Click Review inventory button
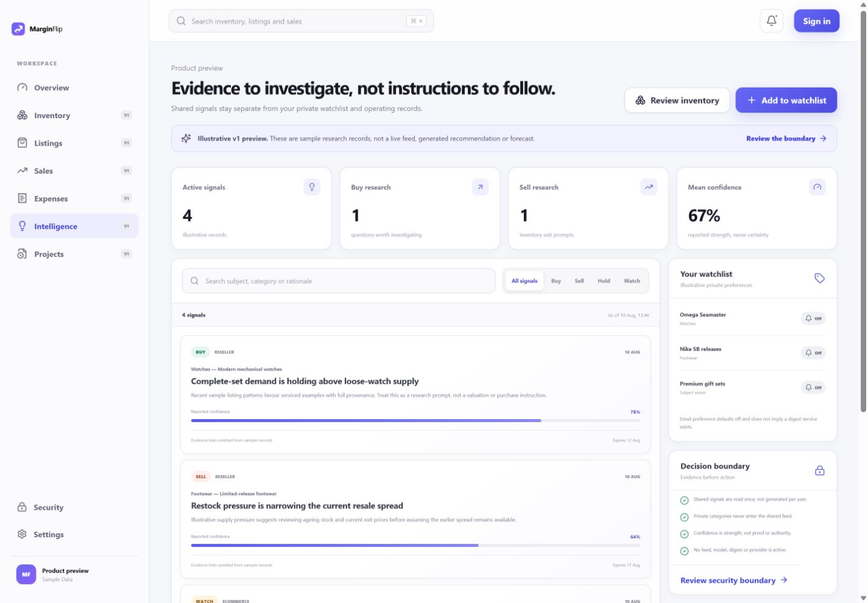 [x=677, y=100]
